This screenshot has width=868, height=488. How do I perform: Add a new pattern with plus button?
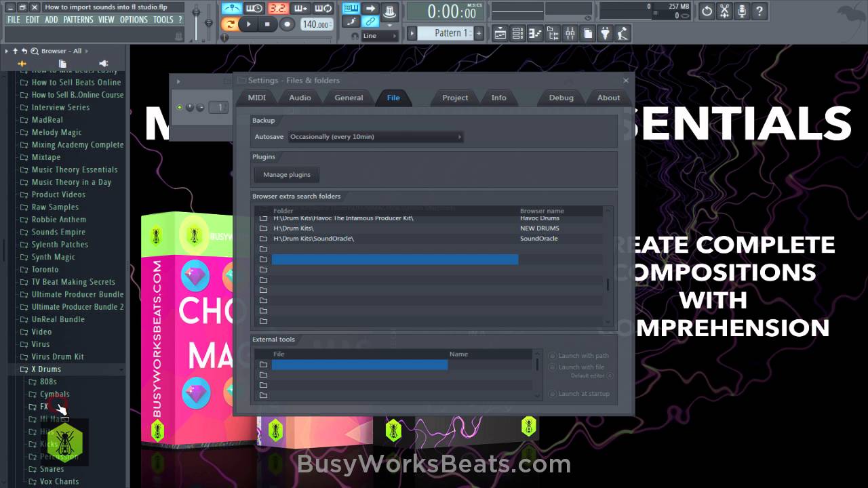(x=479, y=33)
